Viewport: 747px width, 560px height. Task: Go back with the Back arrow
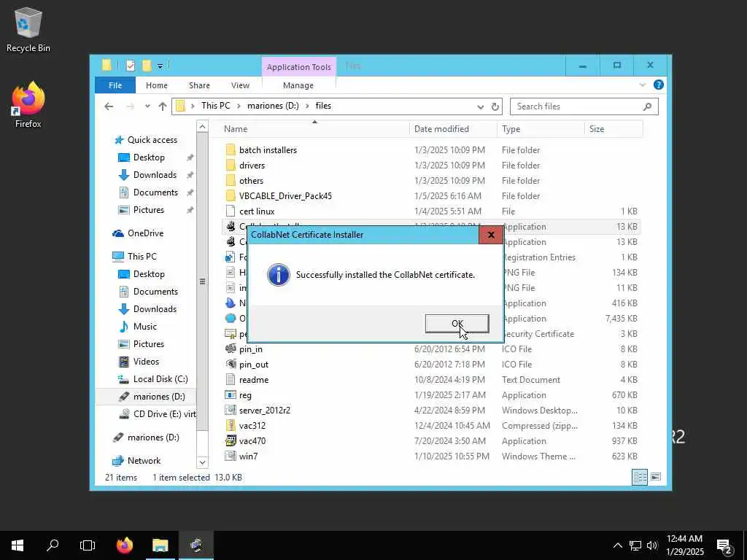(x=109, y=106)
